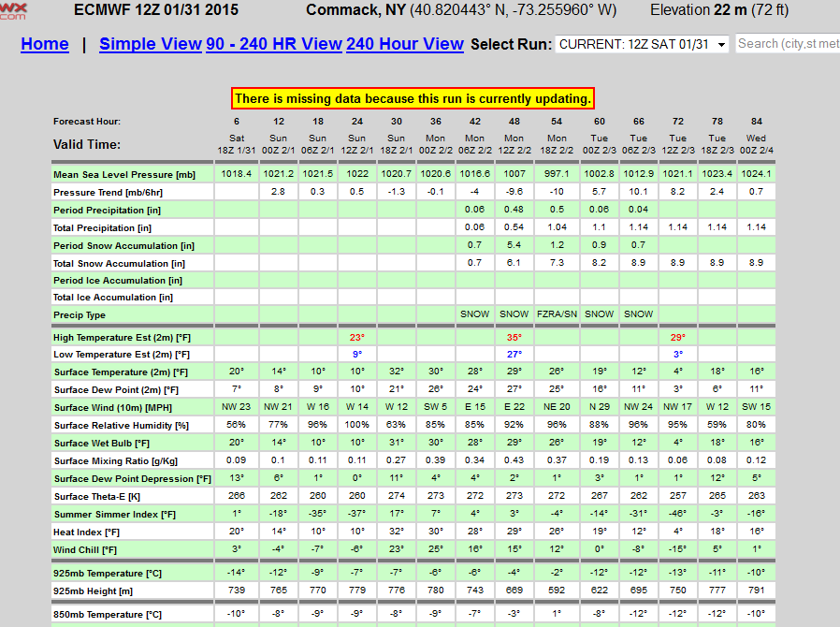
Task: Click forecast hour 6 column header
Action: point(237,121)
